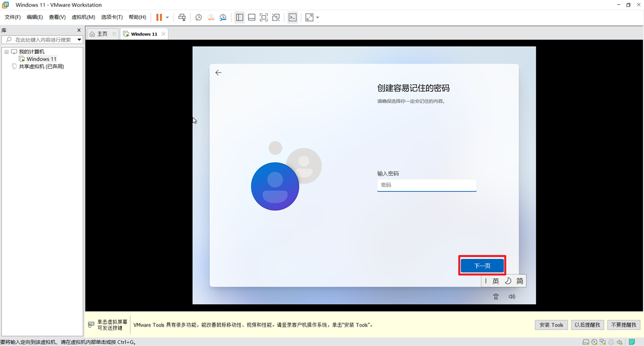Click the orange pause VM button
Image resolution: width=644 pixels, height=346 pixels.
159,17
